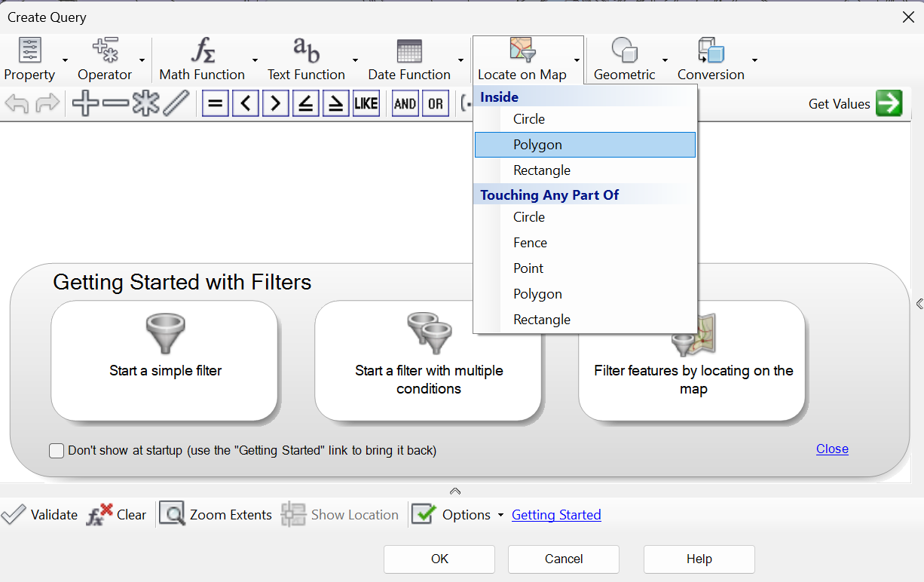Collapse the panel using up chevron
The image size is (924, 582).
pos(455,491)
